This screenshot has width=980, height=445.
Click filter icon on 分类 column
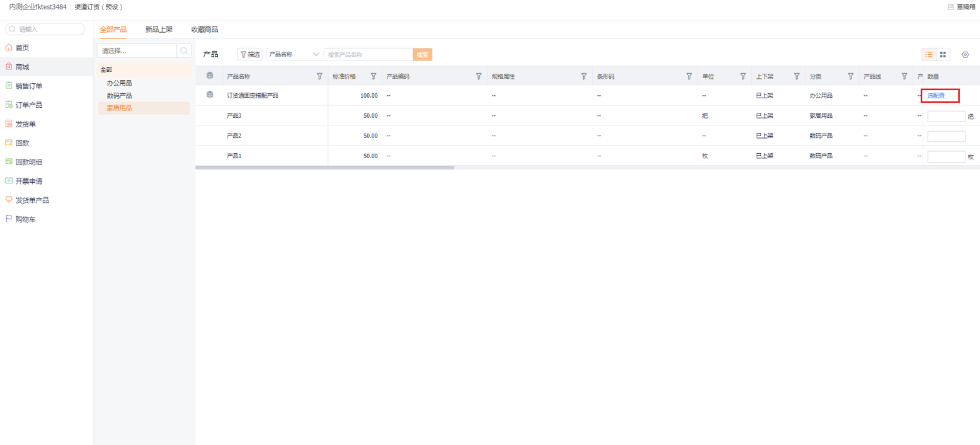[x=851, y=76]
